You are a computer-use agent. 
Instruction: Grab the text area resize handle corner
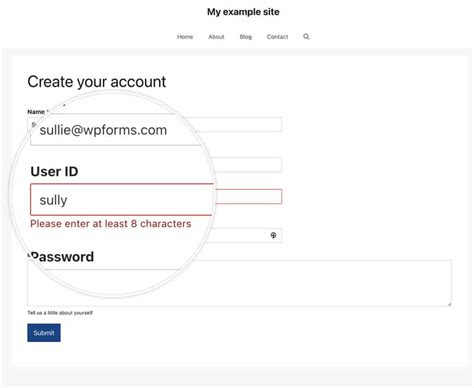click(449, 304)
